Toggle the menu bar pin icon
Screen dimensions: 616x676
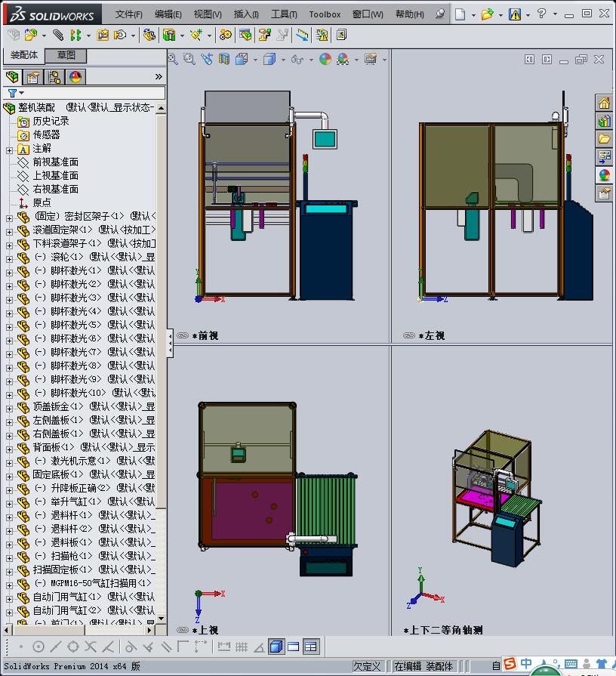coord(439,14)
